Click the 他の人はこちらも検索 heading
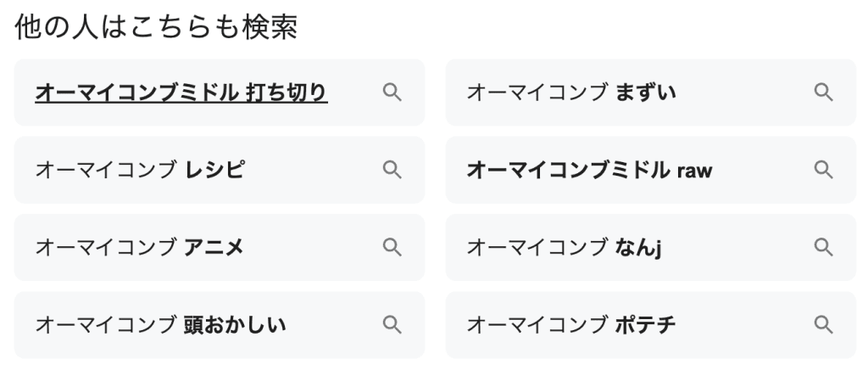The image size is (868, 376). 157,28
